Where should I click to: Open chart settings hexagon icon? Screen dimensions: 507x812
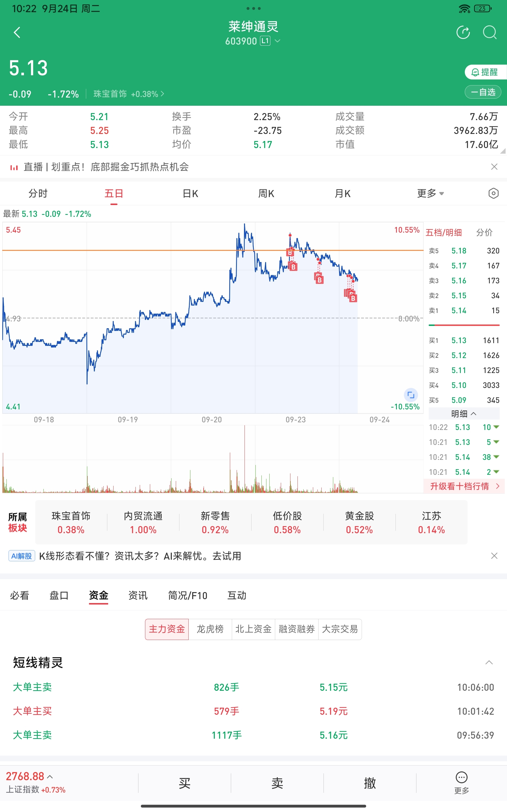click(x=493, y=193)
